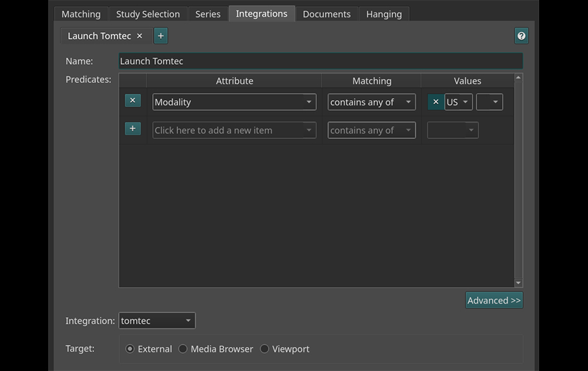Click the Predicates: label

coord(89,79)
